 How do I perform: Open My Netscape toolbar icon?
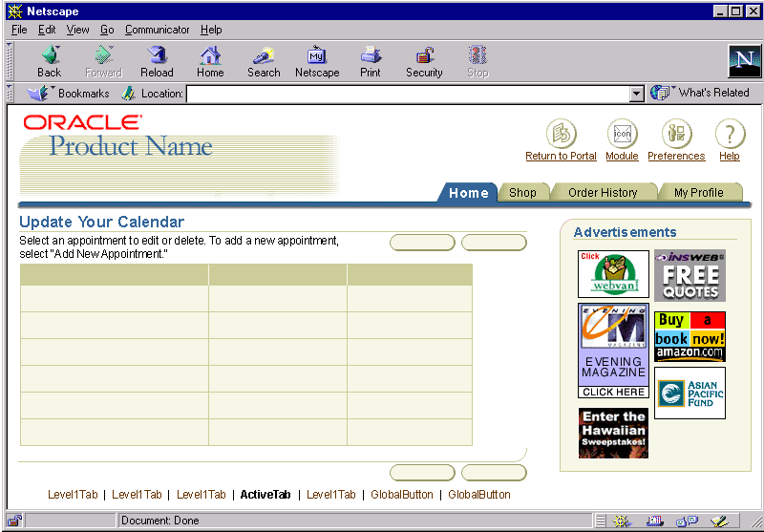click(317, 55)
